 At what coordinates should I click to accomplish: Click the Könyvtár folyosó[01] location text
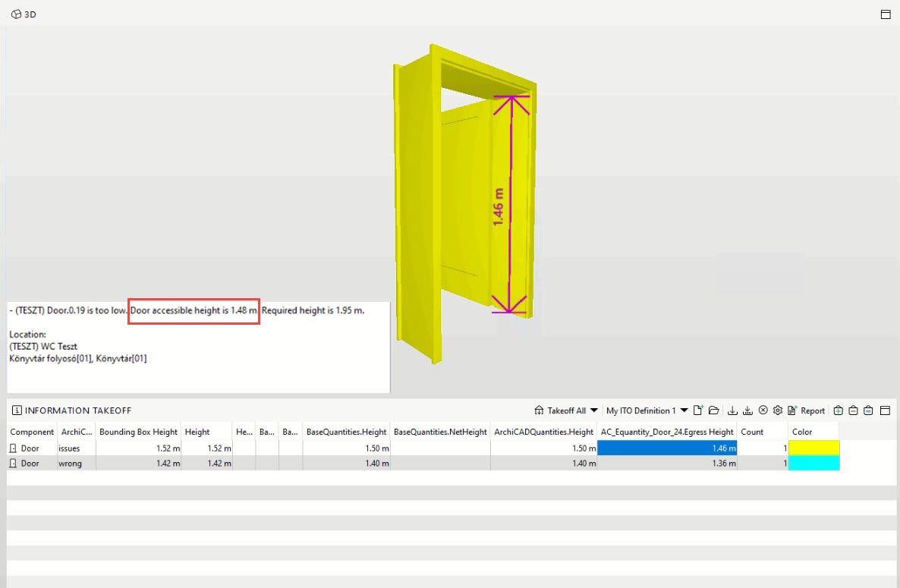pyautogui.click(x=51, y=359)
